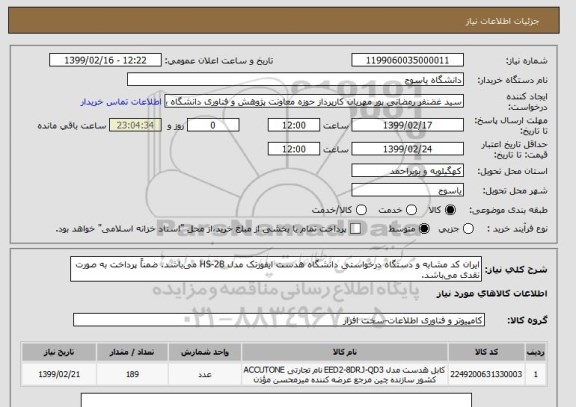Click the نام کالا column header
The width and height of the screenshot is (576, 407).
(345, 352)
